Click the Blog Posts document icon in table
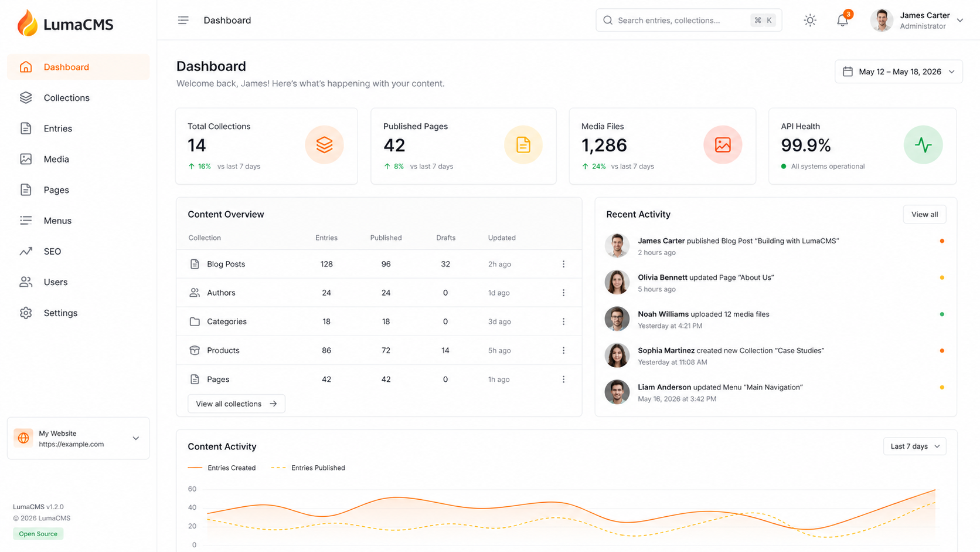980x552 pixels. pos(195,264)
